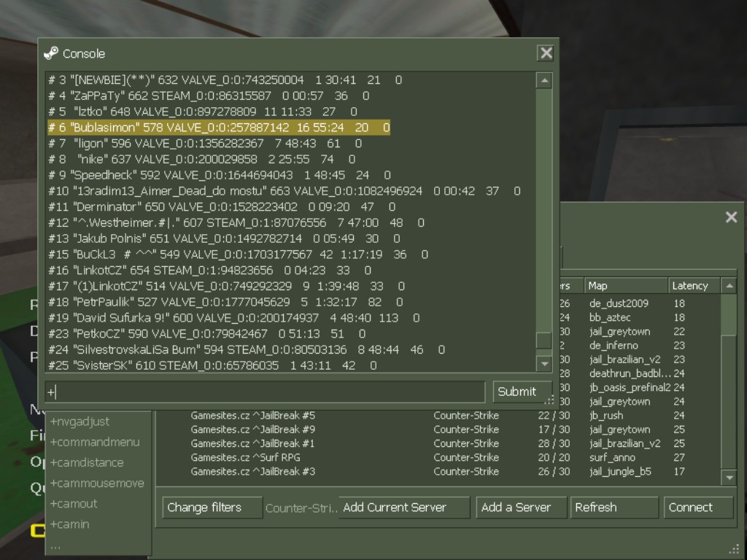Click the "ligon" player line in console

point(205,144)
